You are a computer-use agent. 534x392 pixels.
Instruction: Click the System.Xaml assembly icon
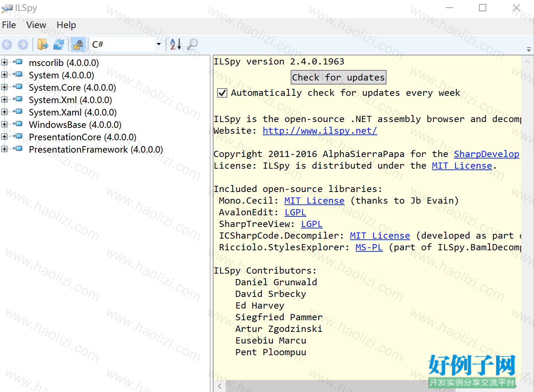(x=18, y=111)
